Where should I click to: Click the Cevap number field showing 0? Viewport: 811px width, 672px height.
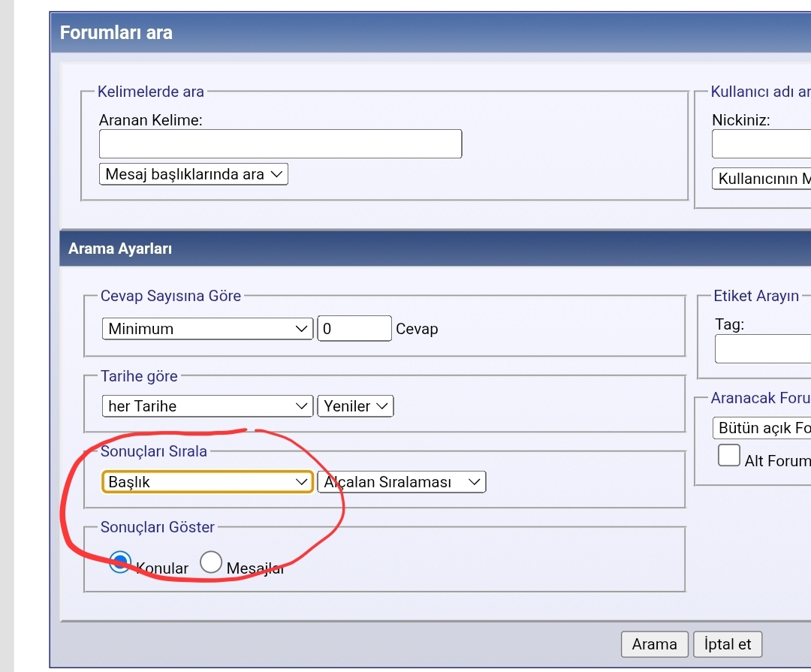(x=354, y=329)
